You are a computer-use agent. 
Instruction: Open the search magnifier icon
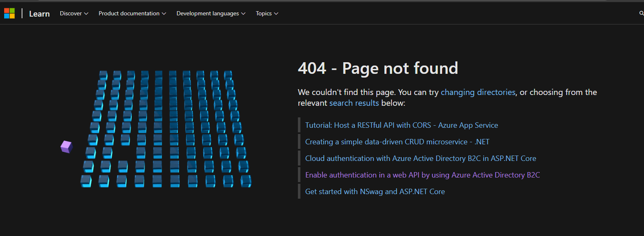tap(641, 13)
